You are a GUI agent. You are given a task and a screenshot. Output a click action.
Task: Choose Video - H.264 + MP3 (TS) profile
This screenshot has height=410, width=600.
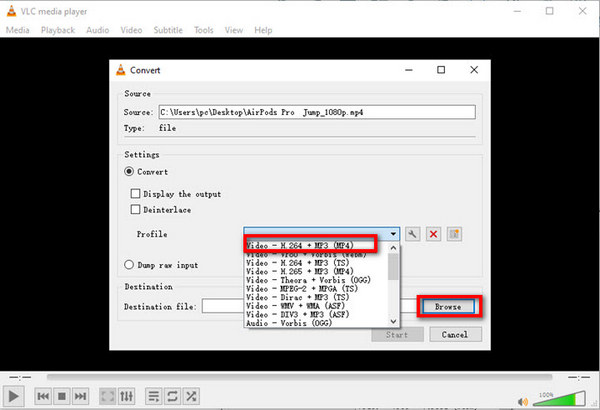pyautogui.click(x=316, y=263)
